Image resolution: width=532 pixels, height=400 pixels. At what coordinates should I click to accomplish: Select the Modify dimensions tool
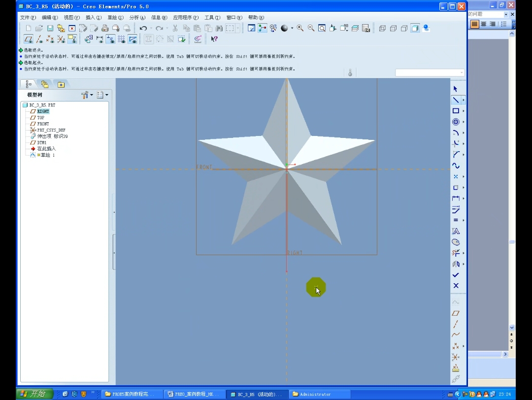pyautogui.click(x=455, y=209)
